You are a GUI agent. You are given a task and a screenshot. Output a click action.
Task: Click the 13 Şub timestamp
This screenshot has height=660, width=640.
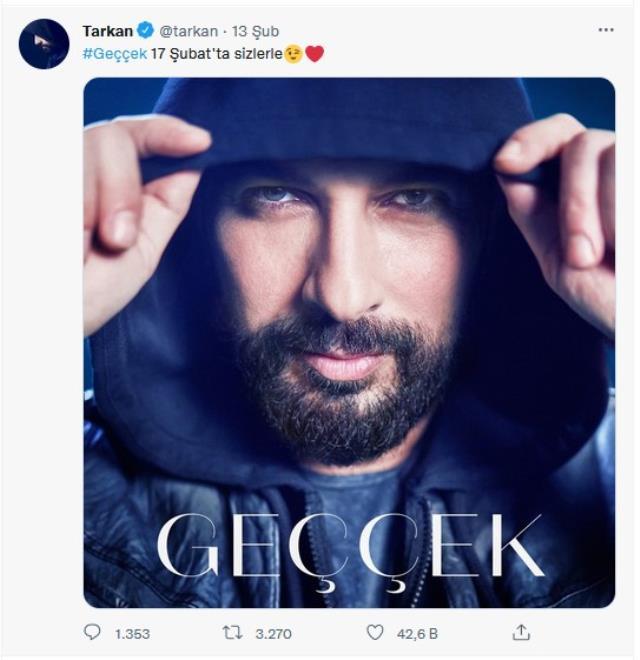coord(255,31)
